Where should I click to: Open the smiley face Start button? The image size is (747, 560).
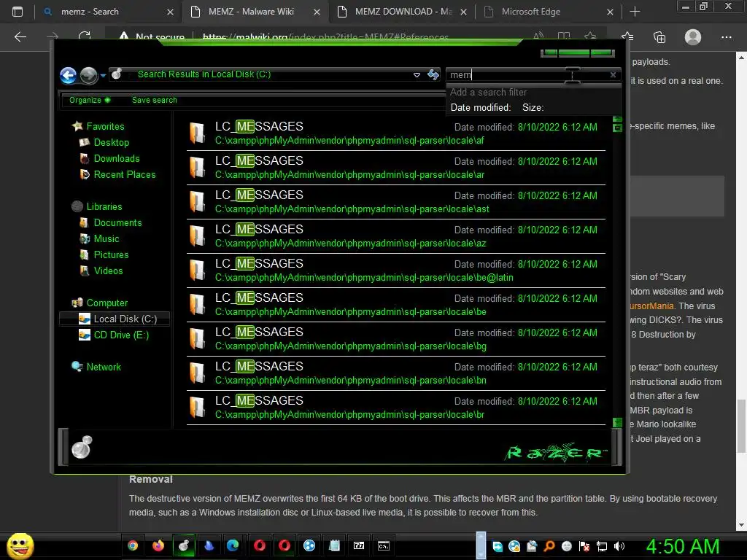click(x=20, y=545)
